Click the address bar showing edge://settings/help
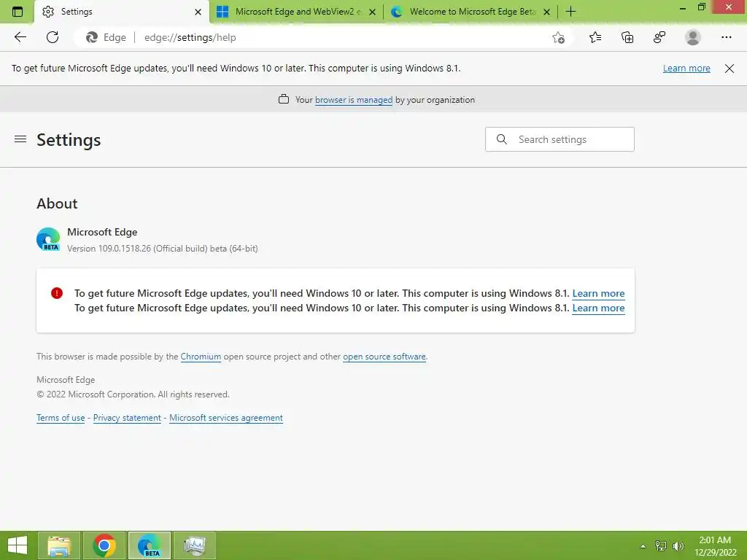The image size is (747, 560). pos(324,38)
